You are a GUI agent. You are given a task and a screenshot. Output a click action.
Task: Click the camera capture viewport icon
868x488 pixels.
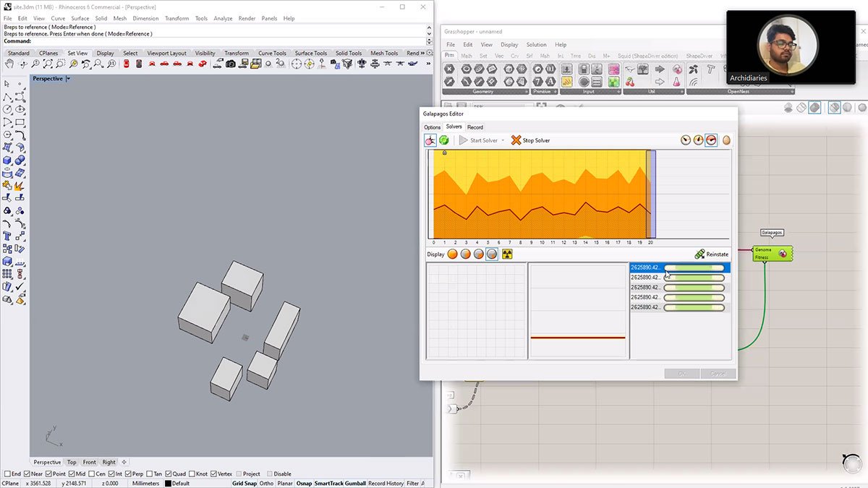point(231,64)
